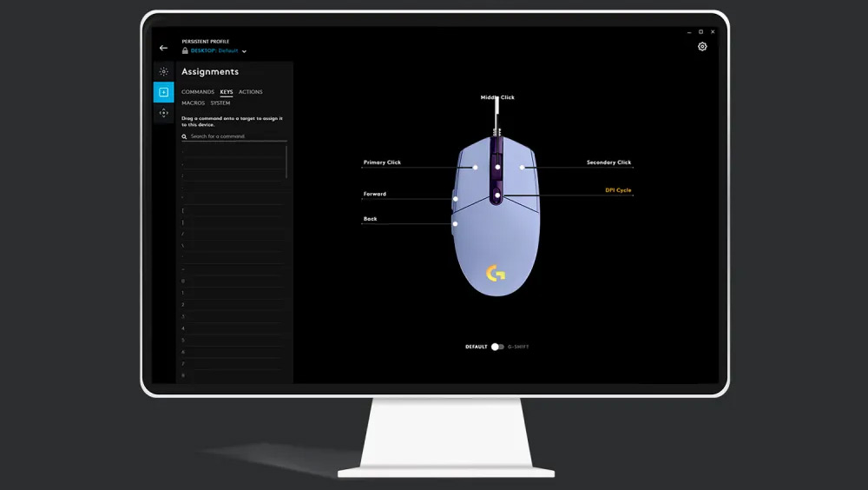
Task: Select the '7' key in the list
Action: (x=233, y=364)
